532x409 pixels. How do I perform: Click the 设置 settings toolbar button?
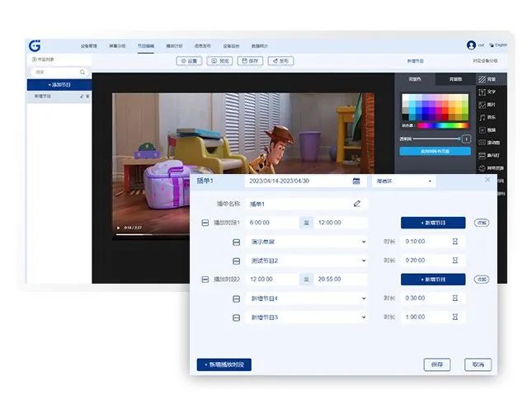point(190,61)
